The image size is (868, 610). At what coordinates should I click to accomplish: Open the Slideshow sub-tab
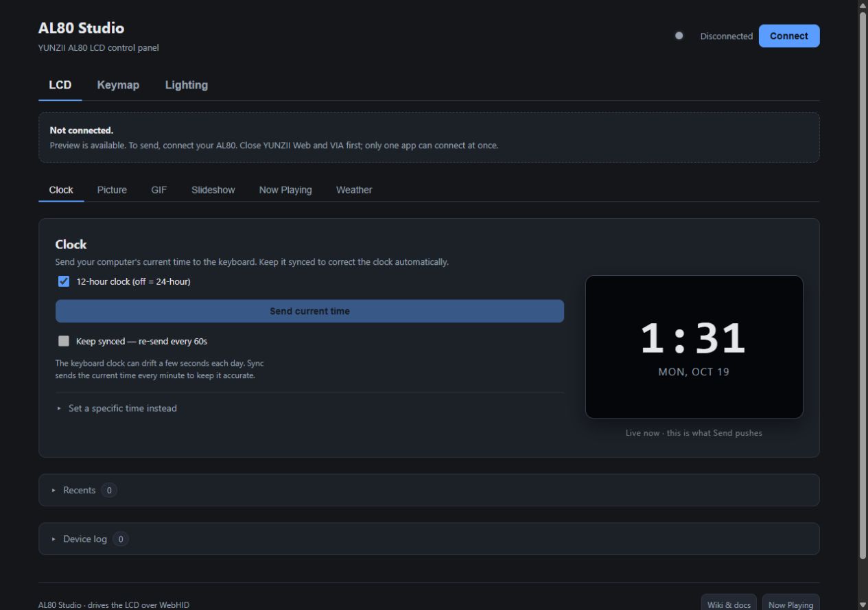pyautogui.click(x=213, y=190)
